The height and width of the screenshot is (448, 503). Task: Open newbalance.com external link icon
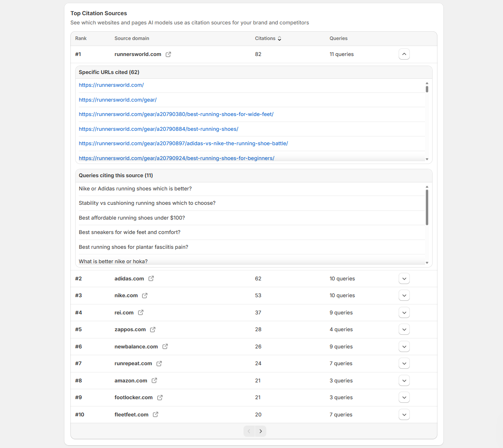point(165,346)
